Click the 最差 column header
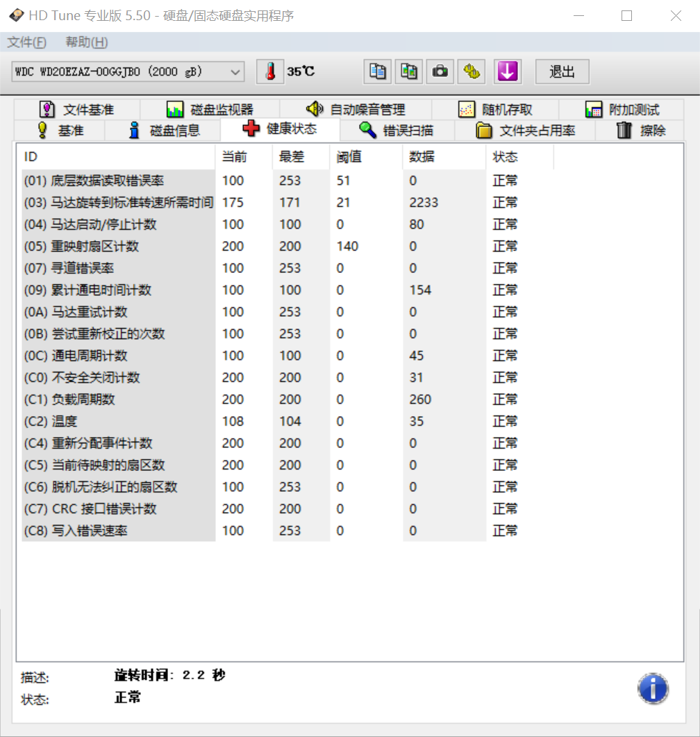This screenshot has width=700, height=737. [x=301, y=156]
